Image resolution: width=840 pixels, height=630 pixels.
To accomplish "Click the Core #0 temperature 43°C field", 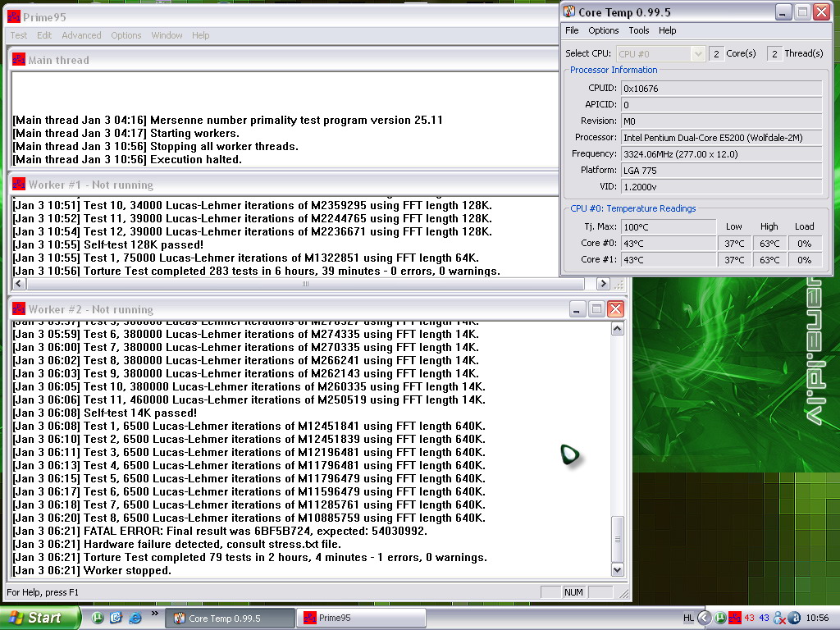I will click(x=668, y=244).
